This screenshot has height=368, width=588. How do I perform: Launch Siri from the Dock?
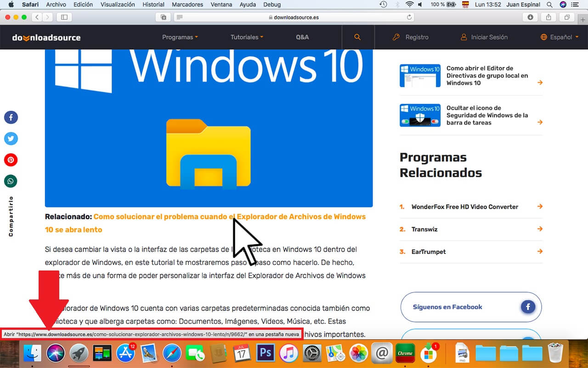tap(56, 353)
